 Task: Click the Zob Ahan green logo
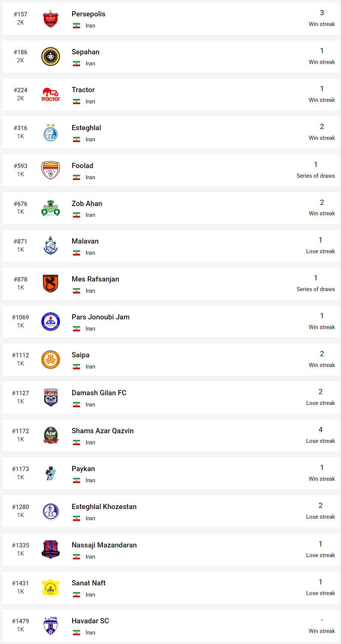51,208
